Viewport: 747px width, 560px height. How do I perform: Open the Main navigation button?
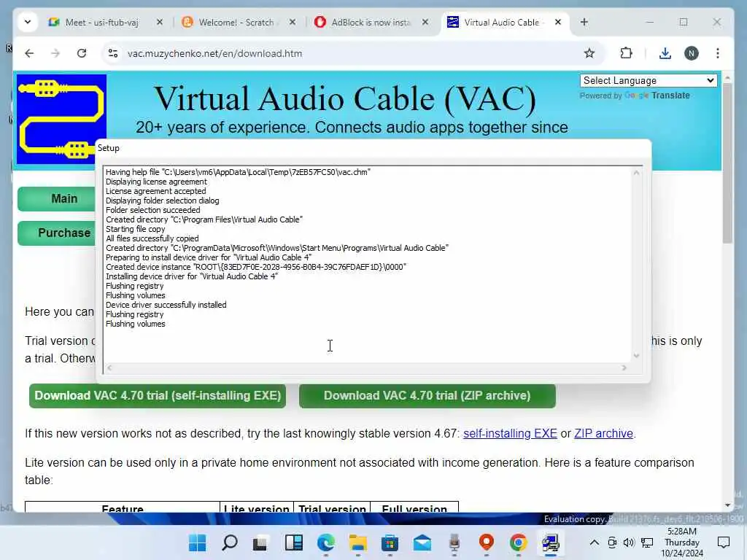[x=57, y=198]
